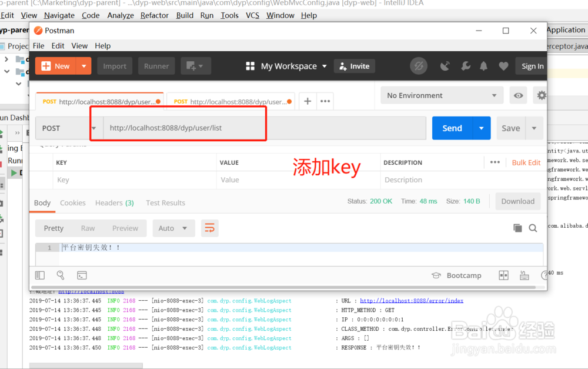Send the POST request
Image resolution: width=588 pixels, height=369 pixels.
tap(452, 128)
